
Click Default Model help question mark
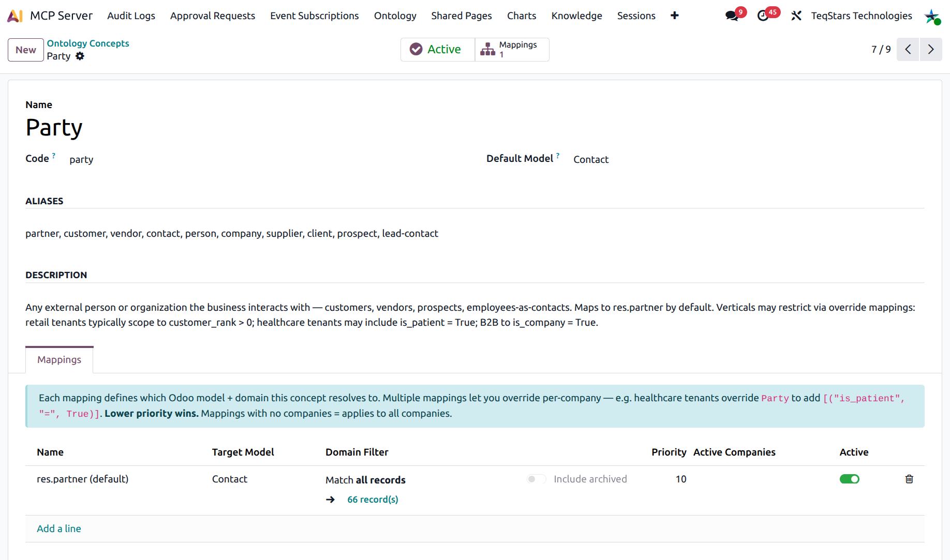click(x=558, y=155)
